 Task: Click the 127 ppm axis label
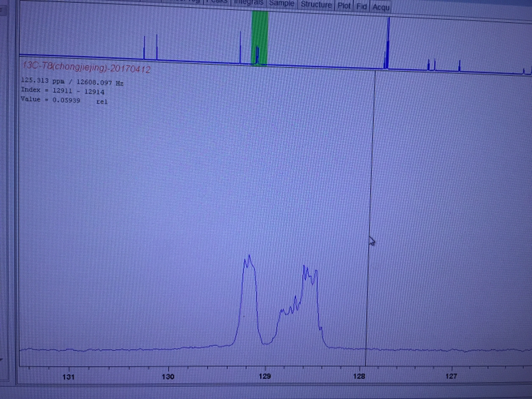[x=451, y=376]
